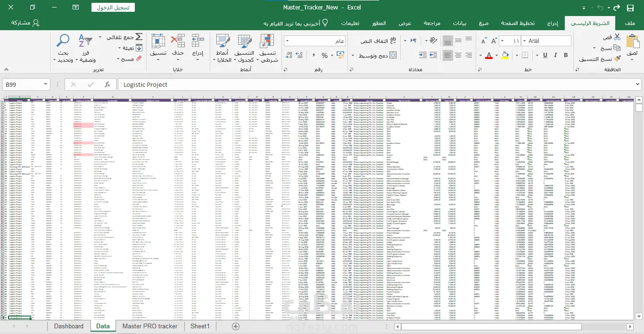Expand the Paste (لصق) options arrow
This screenshot has width=644, height=334.
[632, 59]
